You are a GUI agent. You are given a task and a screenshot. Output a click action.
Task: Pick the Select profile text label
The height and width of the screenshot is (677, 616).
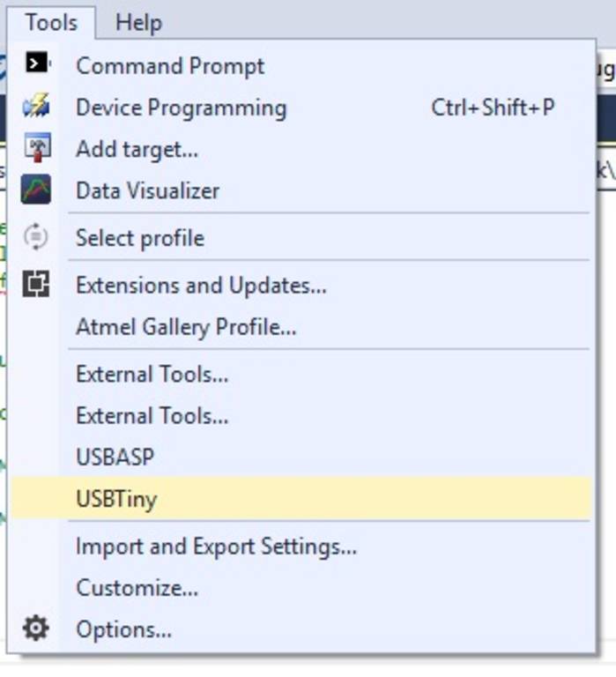point(139,237)
